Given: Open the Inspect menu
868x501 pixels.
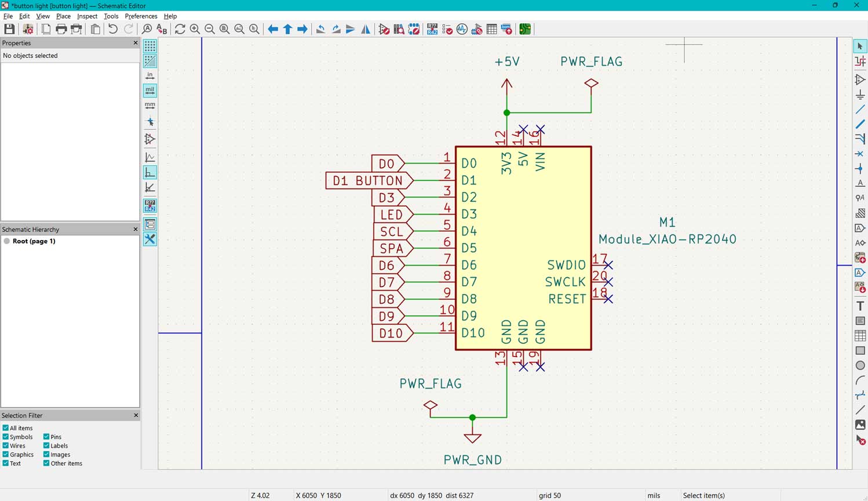Looking at the screenshot, I should coord(87,16).
